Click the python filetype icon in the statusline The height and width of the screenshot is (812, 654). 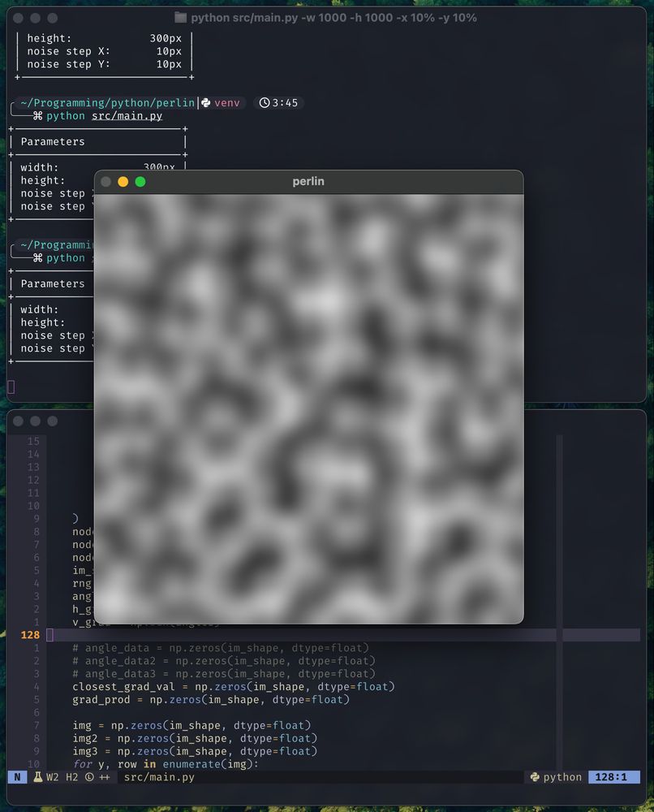(x=533, y=777)
